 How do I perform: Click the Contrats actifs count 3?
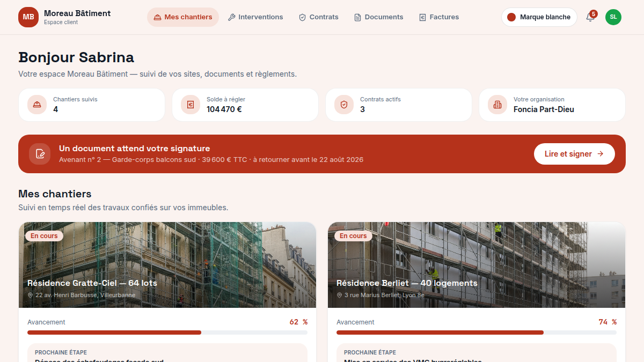click(362, 109)
